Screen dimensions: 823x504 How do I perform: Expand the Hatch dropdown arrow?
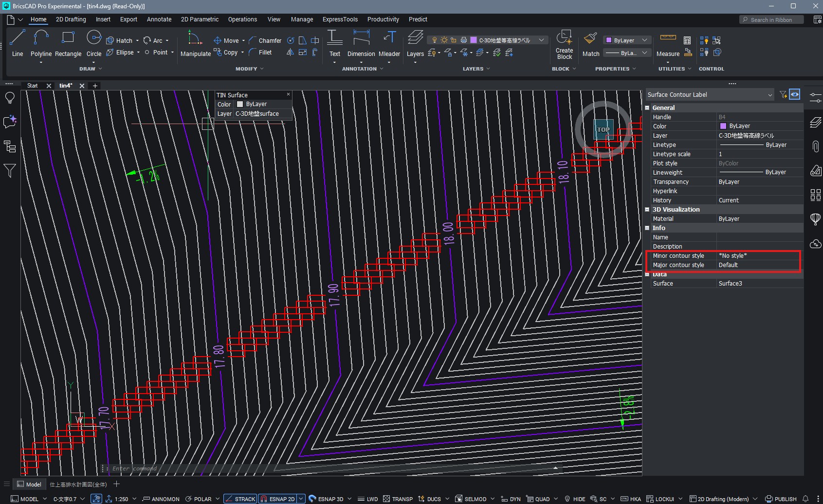click(x=137, y=41)
